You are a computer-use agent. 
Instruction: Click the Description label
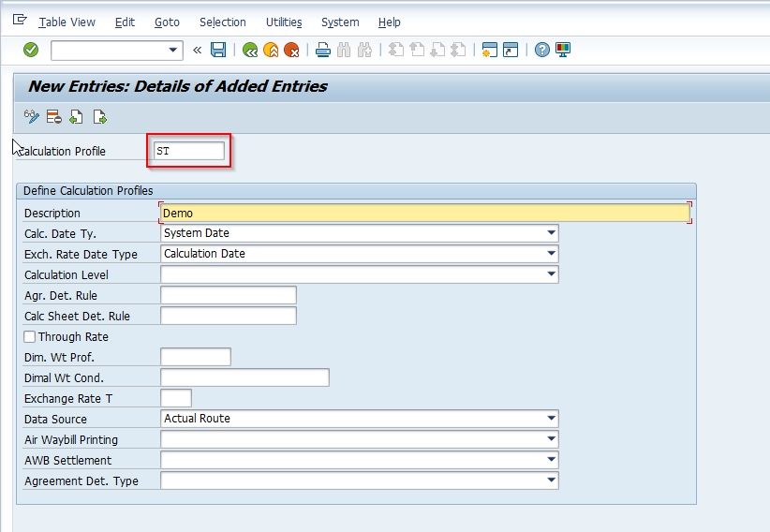[x=52, y=214]
